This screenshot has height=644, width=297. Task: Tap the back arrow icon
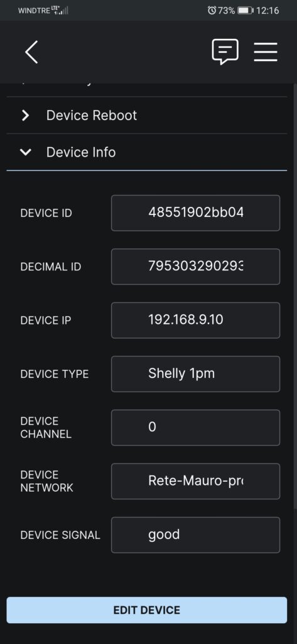pos(31,52)
